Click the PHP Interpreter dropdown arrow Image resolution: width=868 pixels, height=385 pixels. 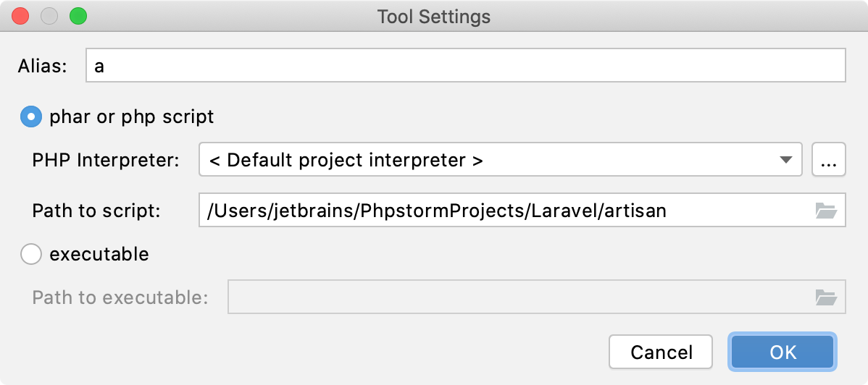pos(785,160)
